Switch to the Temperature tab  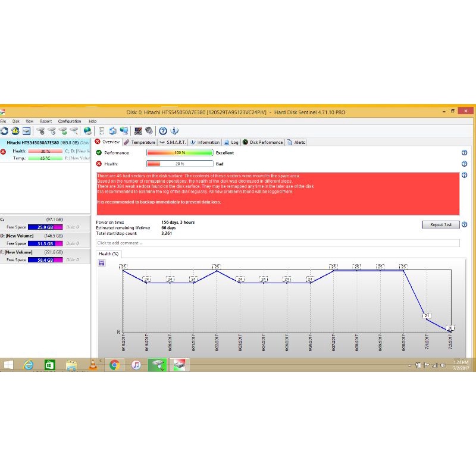coord(140,142)
